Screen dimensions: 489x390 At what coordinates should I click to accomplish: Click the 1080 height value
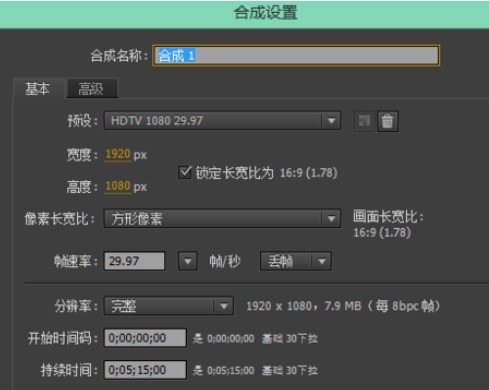click(118, 186)
